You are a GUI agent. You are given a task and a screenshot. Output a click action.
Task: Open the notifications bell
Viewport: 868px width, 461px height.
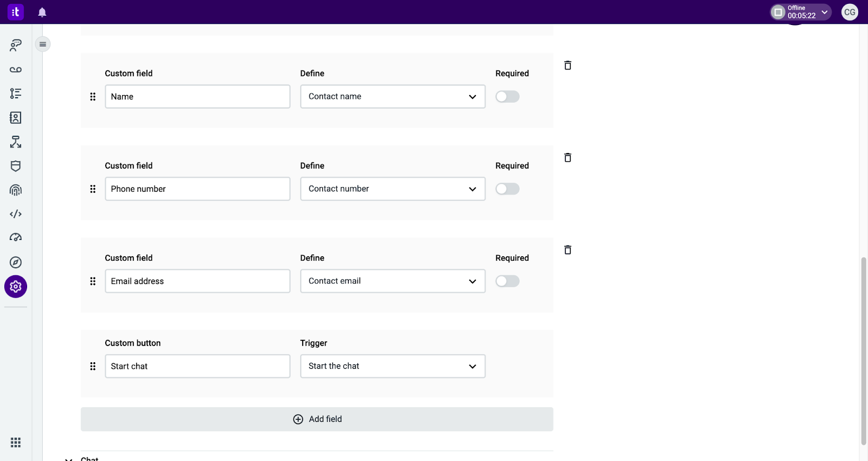tap(42, 12)
